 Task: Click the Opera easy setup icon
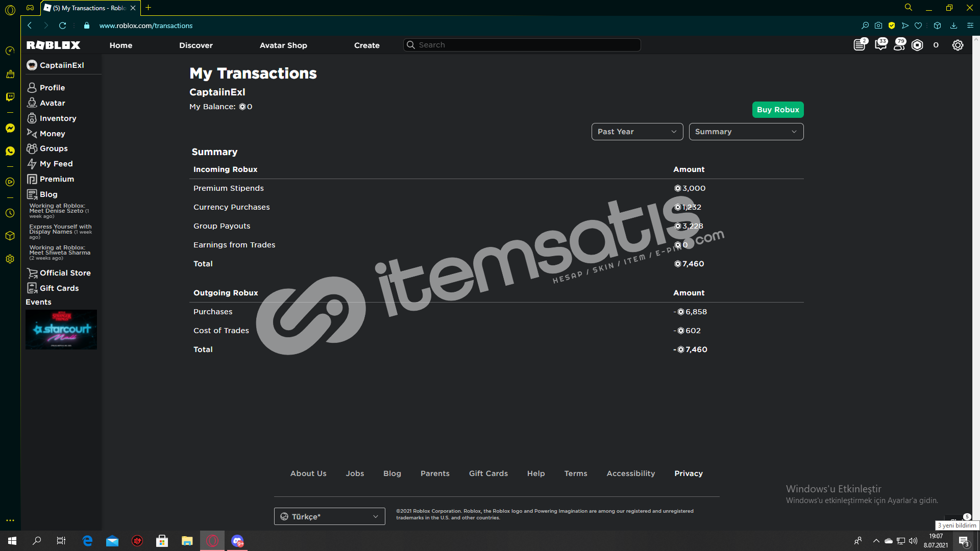970,26
